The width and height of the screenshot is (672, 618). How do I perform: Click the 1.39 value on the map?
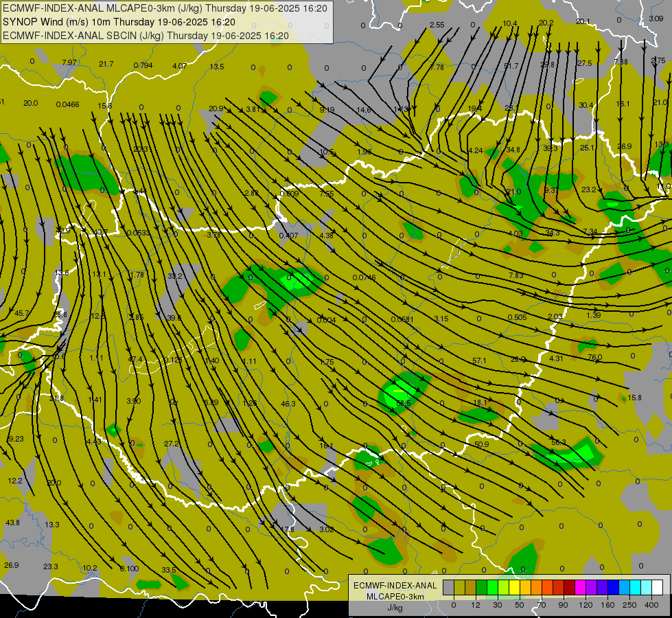[594, 315]
